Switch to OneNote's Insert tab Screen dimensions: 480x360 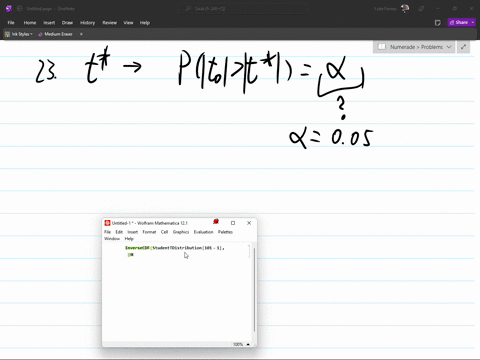[49, 23]
